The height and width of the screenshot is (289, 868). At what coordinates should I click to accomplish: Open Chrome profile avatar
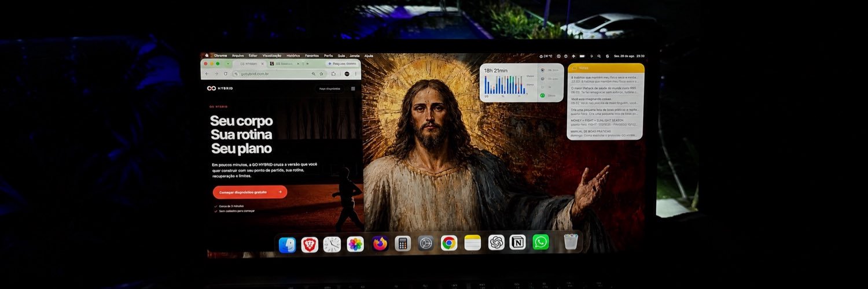tap(347, 74)
